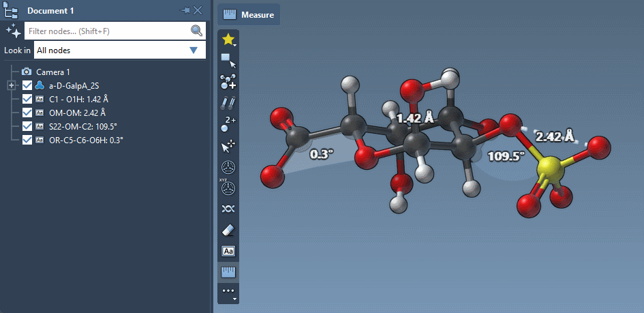This screenshot has height=313, width=644.
Task: Pin the Document 1 panel
Action: 183,10
